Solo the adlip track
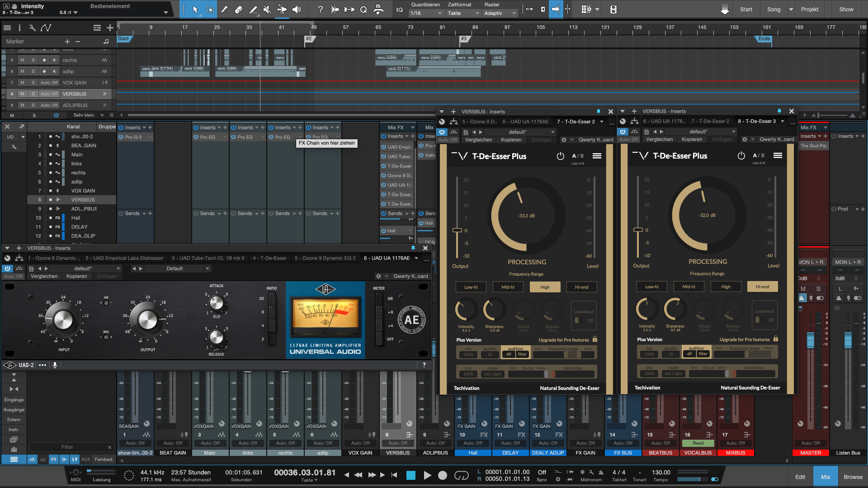This screenshot has height=488, width=868. [x=33, y=71]
